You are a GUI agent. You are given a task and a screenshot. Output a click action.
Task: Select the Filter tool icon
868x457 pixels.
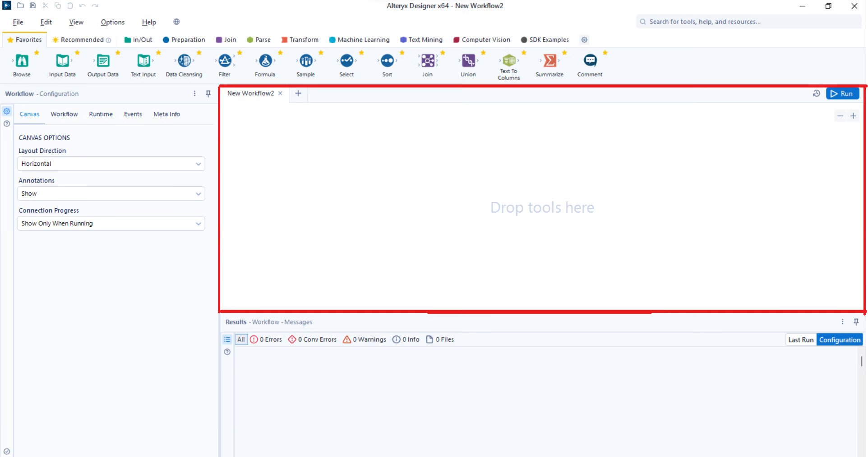point(225,61)
